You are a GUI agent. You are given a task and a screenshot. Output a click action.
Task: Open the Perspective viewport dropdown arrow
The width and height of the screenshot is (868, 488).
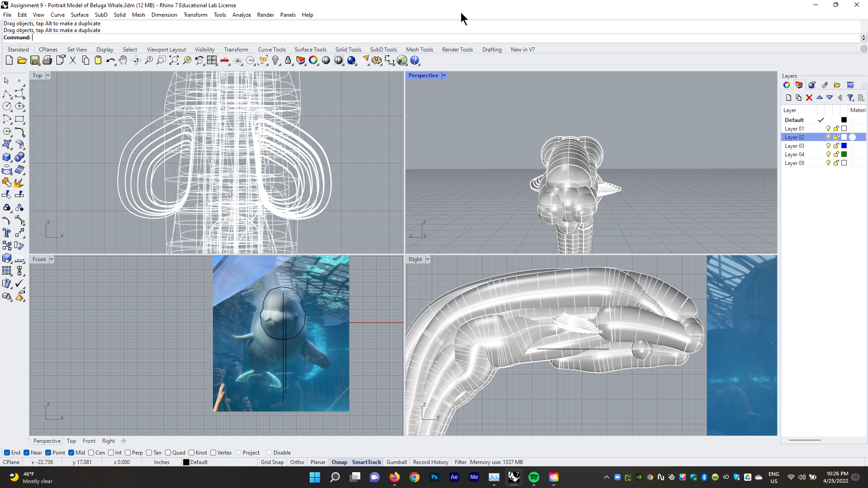pyautogui.click(x=444, y=75)
